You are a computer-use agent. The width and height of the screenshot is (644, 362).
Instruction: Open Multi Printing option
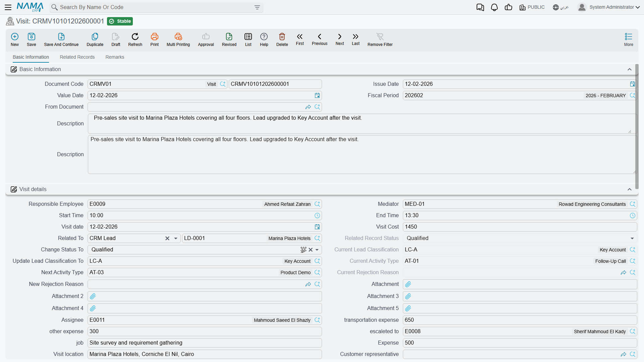[x=178, y=40]
